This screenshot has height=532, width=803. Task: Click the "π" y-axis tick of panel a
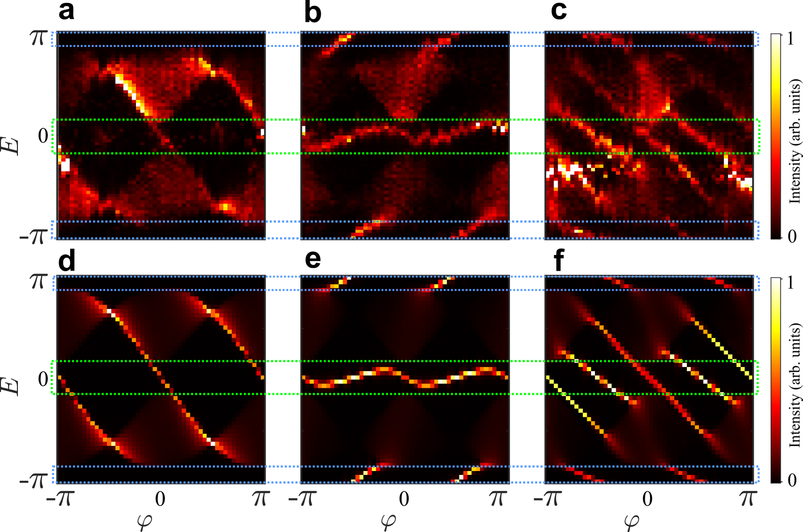40,38
